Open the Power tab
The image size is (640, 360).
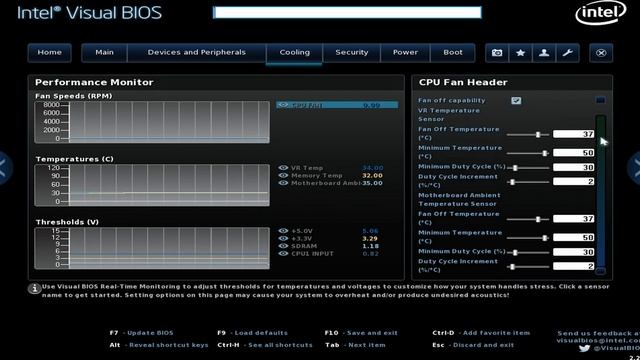[x=405, y=53]
